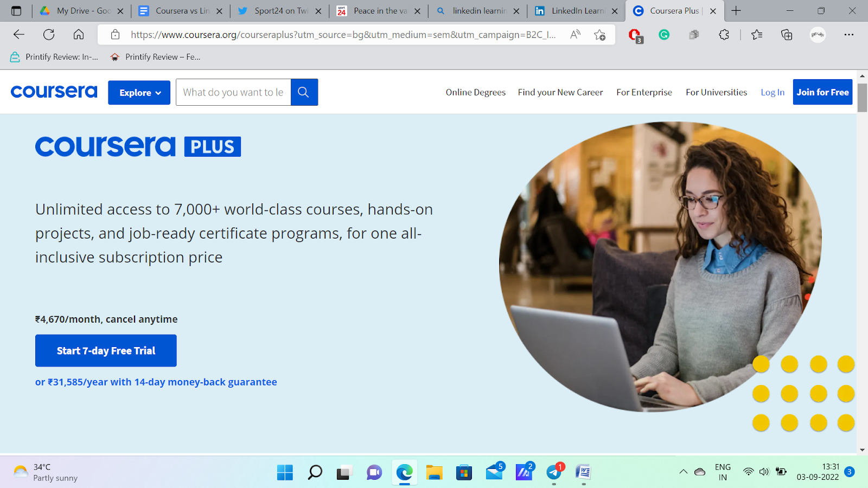Viewport: 868px width, 488px height.
Task: Click the yearly plan money-back guarantee link
Action: (156, 382)
